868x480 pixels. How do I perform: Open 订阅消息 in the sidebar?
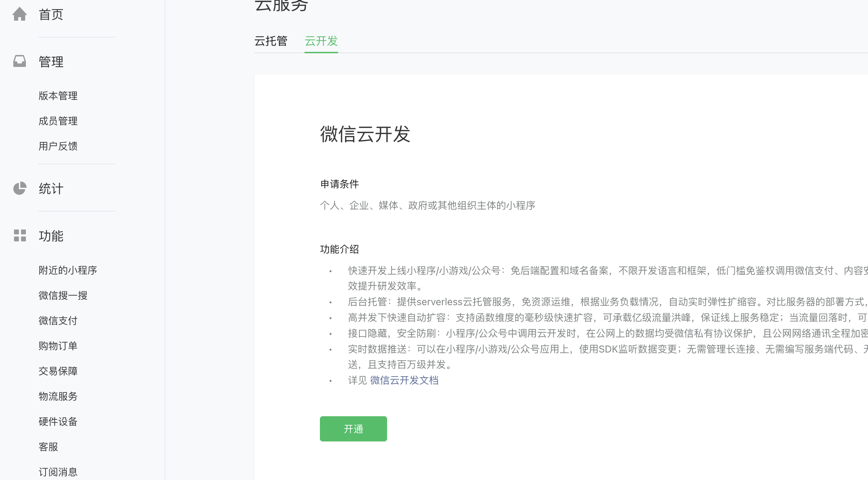58,472
